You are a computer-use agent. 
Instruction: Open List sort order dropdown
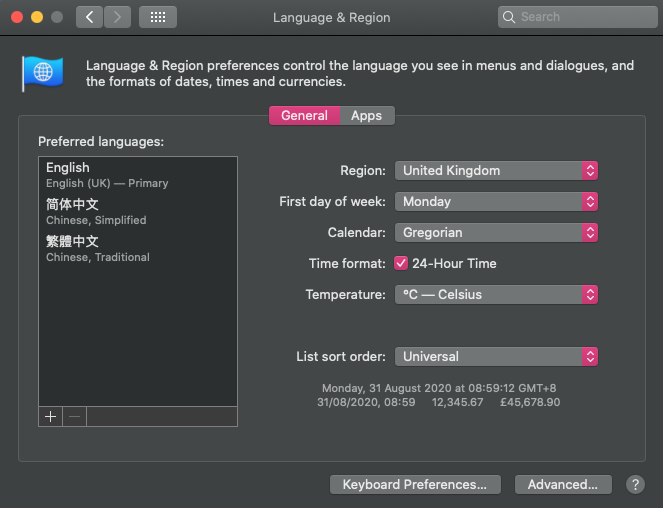click(x=496, y=356)
